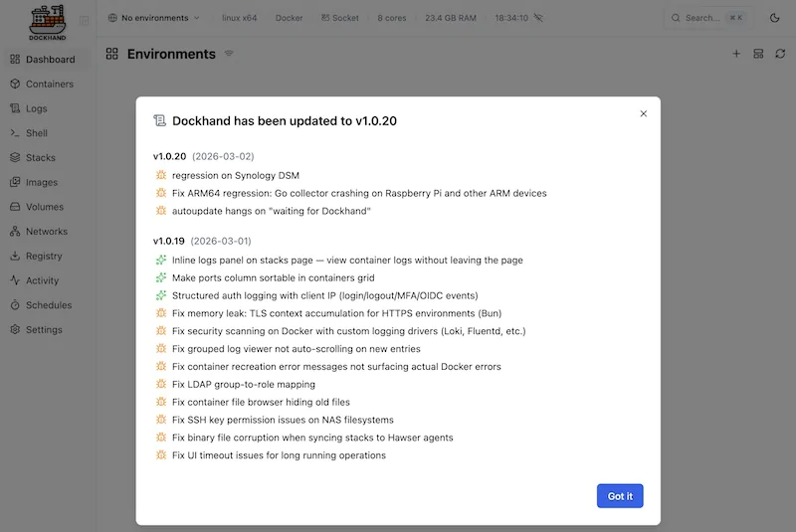
Task: Click the 'v1.0.20' version heading
Action: (x=169, y=156)
